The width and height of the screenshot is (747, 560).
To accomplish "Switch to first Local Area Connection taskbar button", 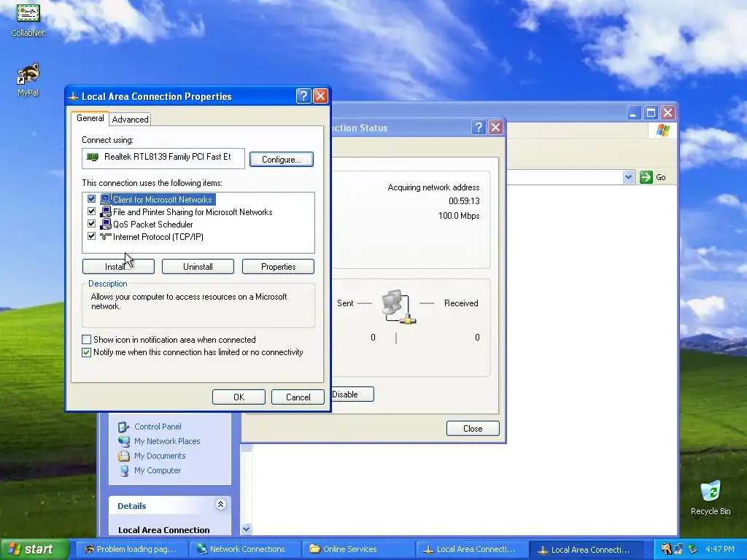I will [471, 549].
